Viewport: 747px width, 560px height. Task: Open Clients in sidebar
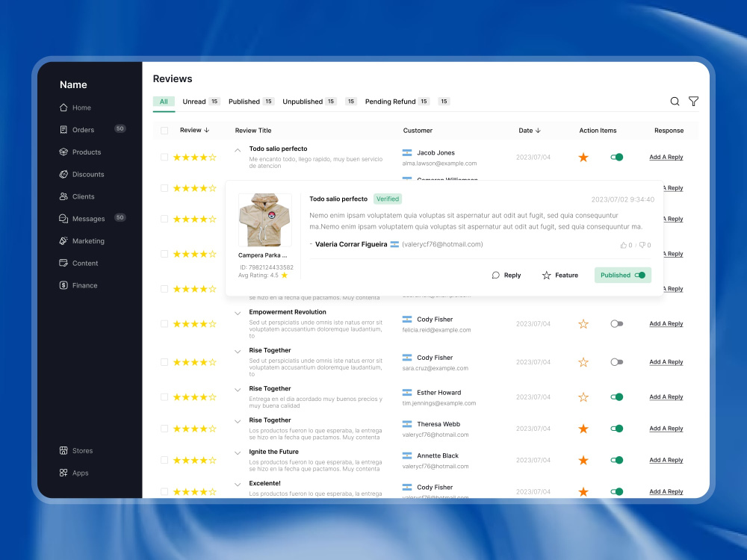(77, 196)
